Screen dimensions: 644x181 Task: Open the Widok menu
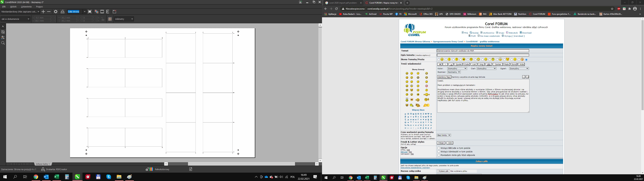[x=13, y=7]
